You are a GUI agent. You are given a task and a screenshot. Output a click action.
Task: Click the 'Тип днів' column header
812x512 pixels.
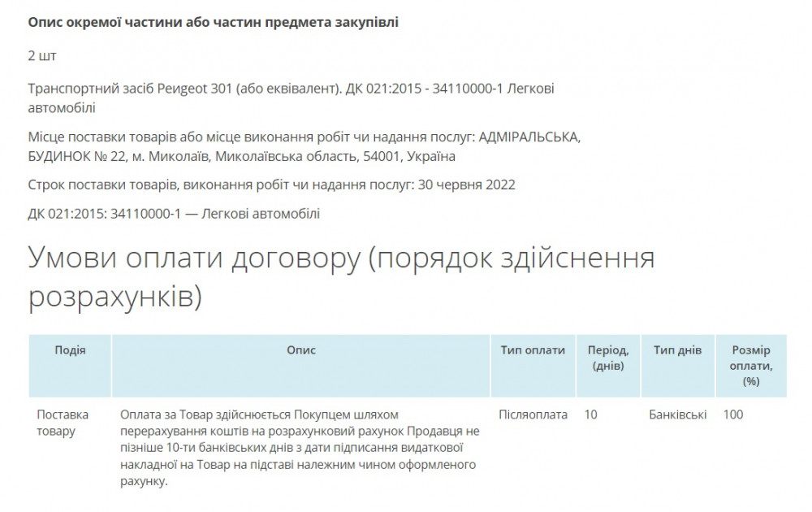click(677, 350)
